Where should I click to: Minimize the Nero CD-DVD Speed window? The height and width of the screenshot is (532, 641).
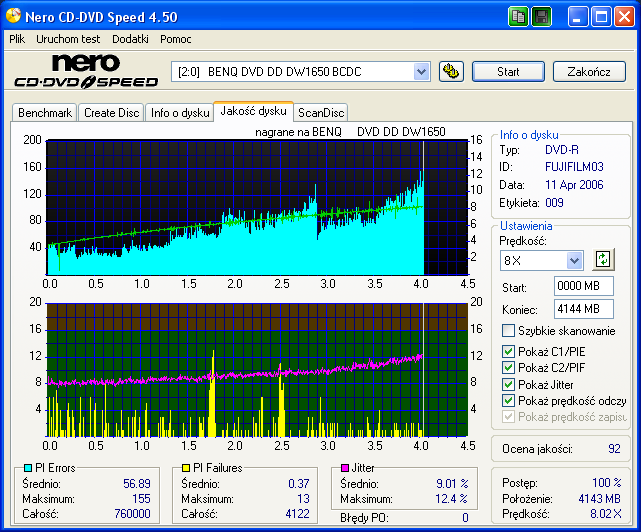578,17
